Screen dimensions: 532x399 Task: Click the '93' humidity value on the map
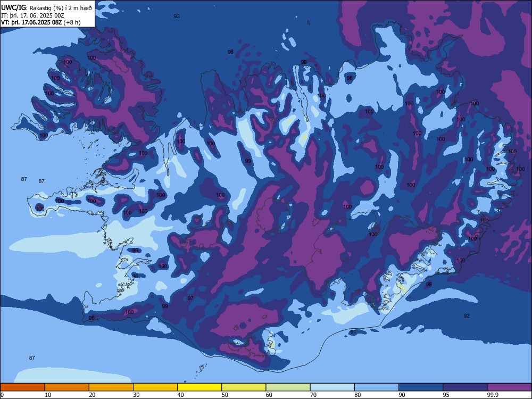(177, 16)
